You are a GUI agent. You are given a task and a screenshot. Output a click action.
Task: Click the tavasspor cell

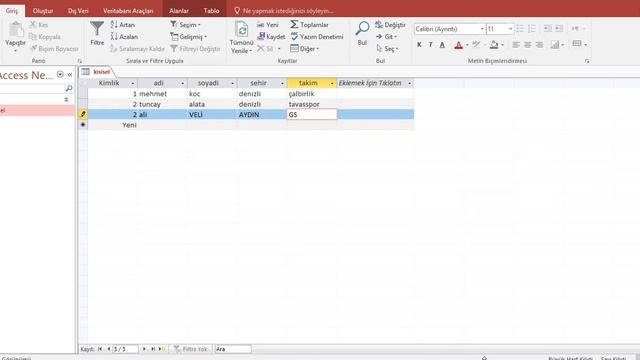pyautogui.click(x=312, y=104)
